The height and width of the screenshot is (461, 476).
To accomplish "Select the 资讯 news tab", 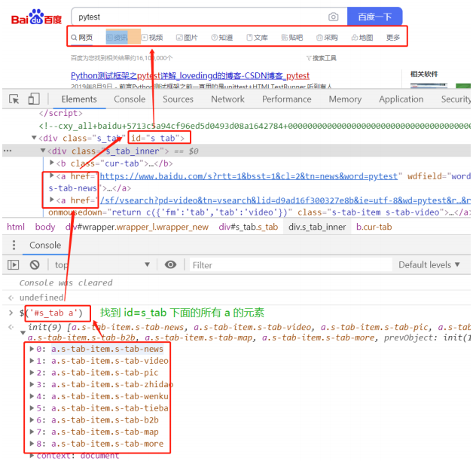I will point(117,38).
